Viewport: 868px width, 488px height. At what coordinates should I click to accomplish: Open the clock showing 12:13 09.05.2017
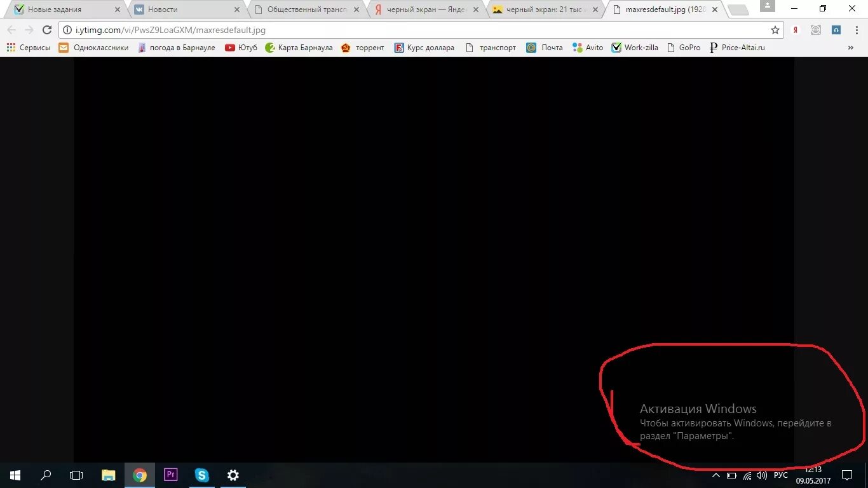814,475
